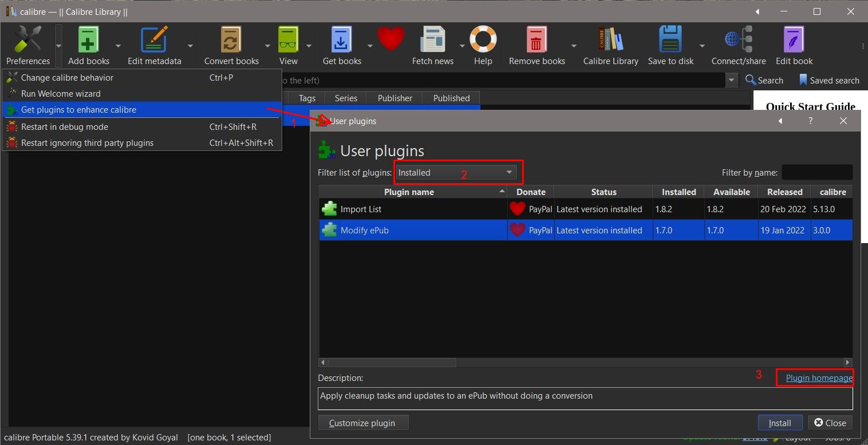The width and height of the screenshot is (868, 445).
Task: Focus the Filter by name field
Action: [x=817, y=172]
